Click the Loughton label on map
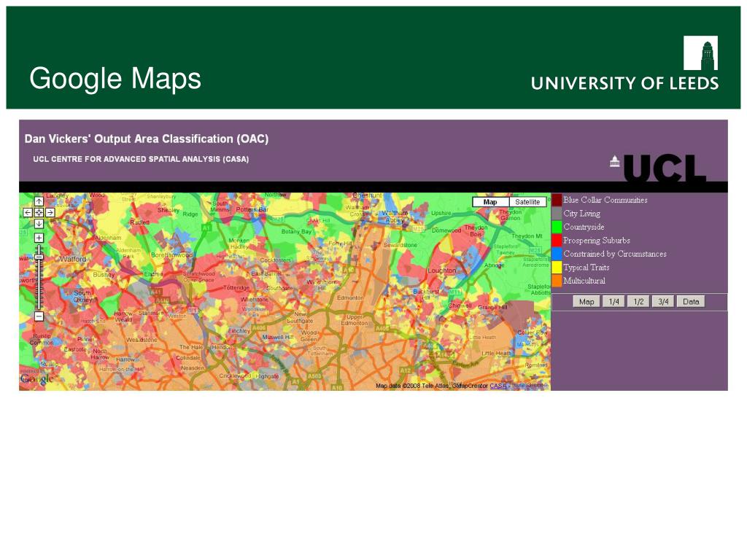747x560 pixels. pyautogui.click(x=441, y=271)
